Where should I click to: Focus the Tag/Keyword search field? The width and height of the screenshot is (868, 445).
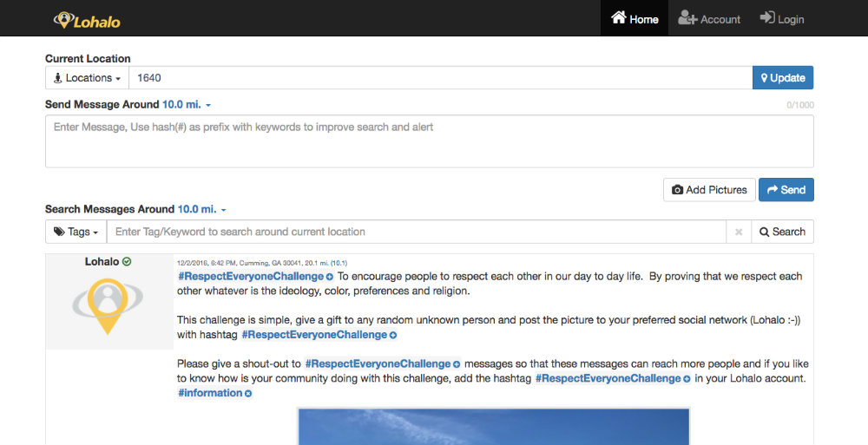(417, 232)
